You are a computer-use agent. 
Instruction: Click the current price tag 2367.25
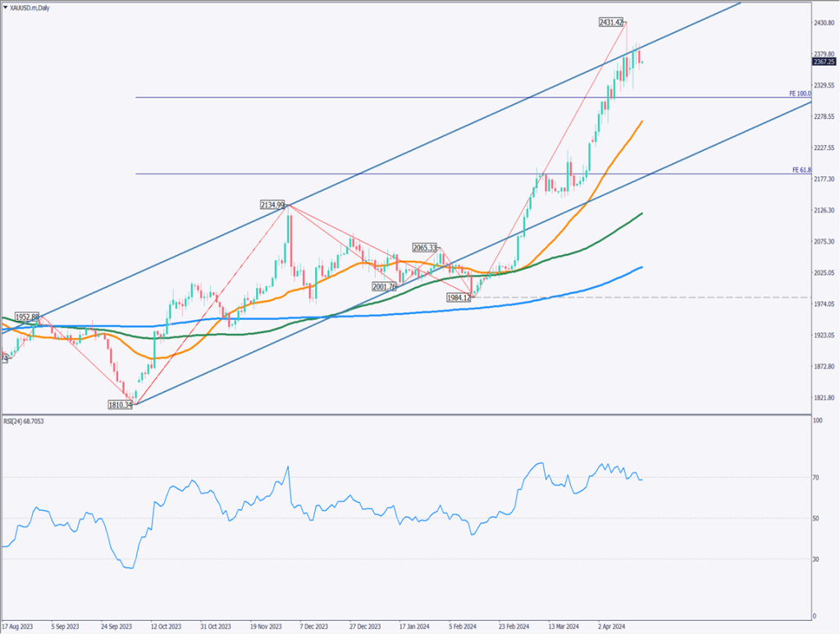tap(824, 62)
